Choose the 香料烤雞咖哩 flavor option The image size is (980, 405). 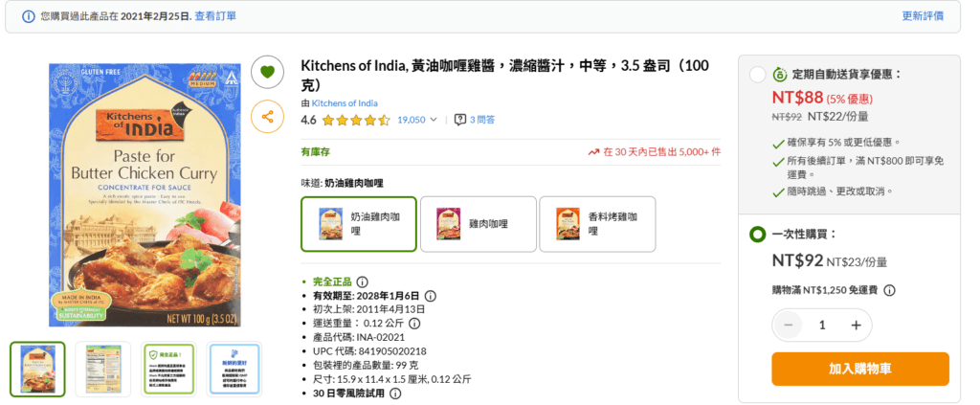(x=597, y=224)
